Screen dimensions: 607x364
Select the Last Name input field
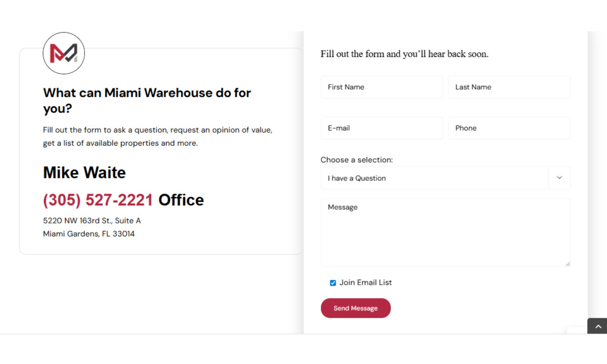click(509, 87)
